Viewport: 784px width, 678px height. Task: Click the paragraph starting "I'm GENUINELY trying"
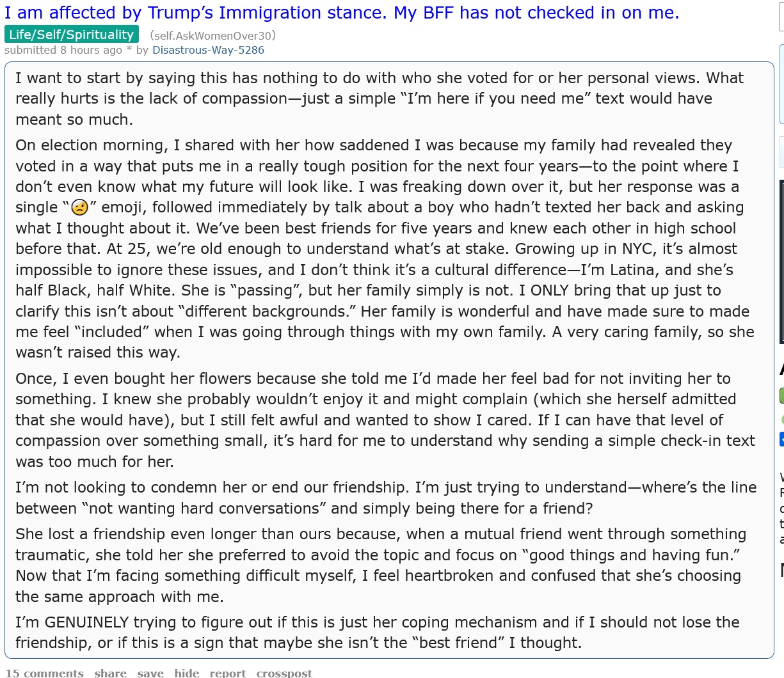(x=377, y=633)
